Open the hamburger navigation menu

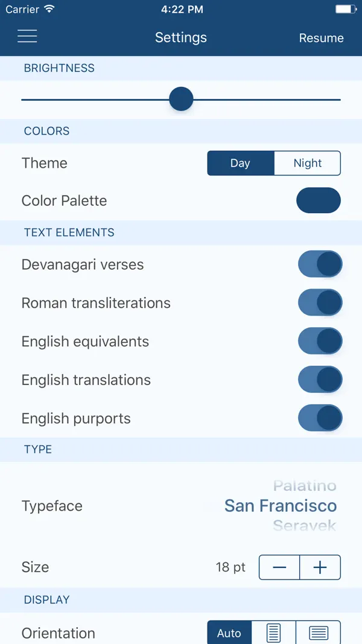tap(27, 36)
